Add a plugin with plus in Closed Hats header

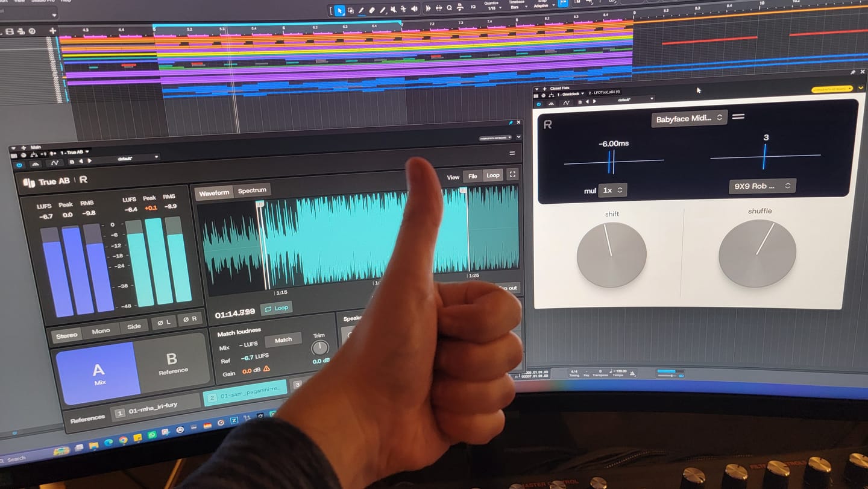click(545, 89)
